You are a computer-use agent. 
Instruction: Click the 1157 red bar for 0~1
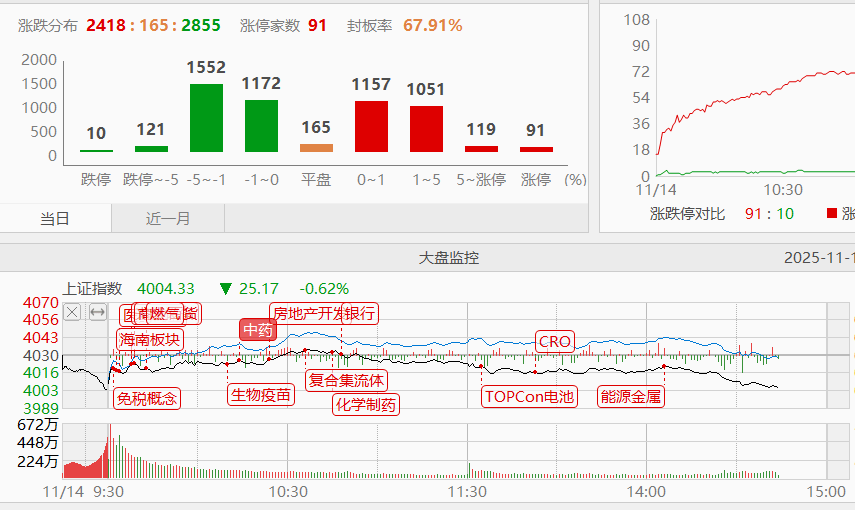(371, 126)
